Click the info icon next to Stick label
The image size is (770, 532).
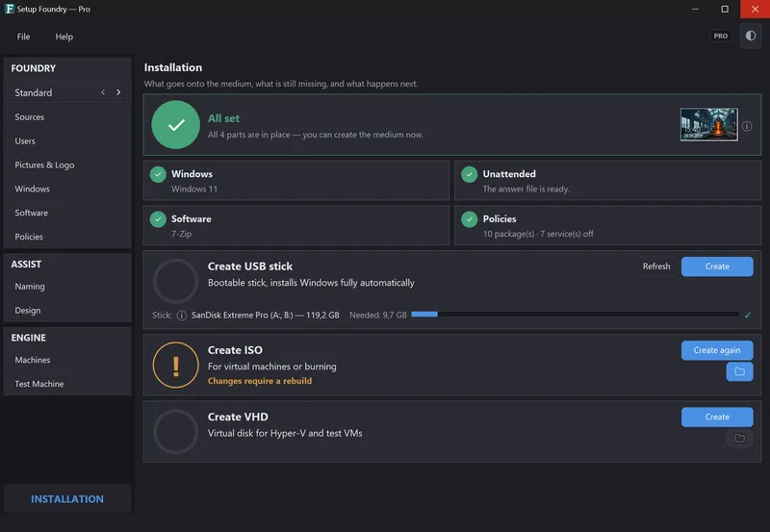[182, 316]
